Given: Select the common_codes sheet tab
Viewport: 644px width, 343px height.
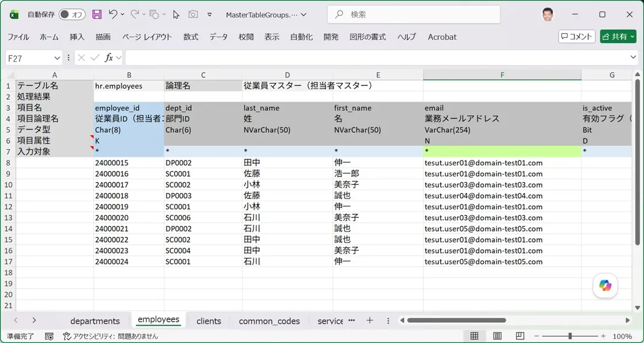Looking at the screenshot, I should (270, 321).
